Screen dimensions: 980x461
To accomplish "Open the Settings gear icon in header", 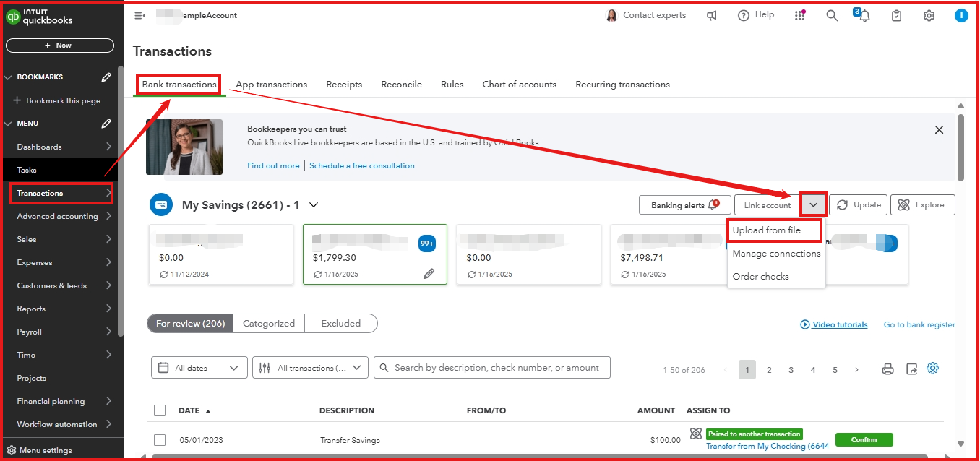I will (x=929, y=15).
